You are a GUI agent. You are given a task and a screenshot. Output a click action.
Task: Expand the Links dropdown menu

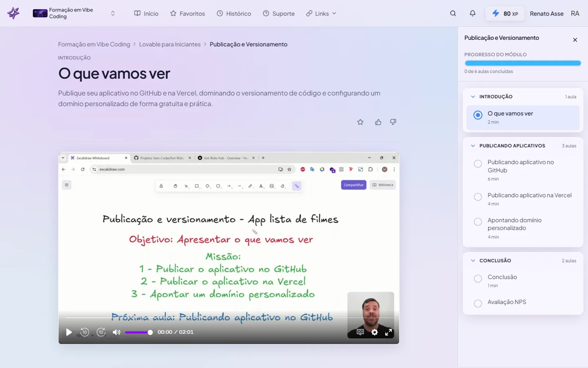click(x=321, y=14)
